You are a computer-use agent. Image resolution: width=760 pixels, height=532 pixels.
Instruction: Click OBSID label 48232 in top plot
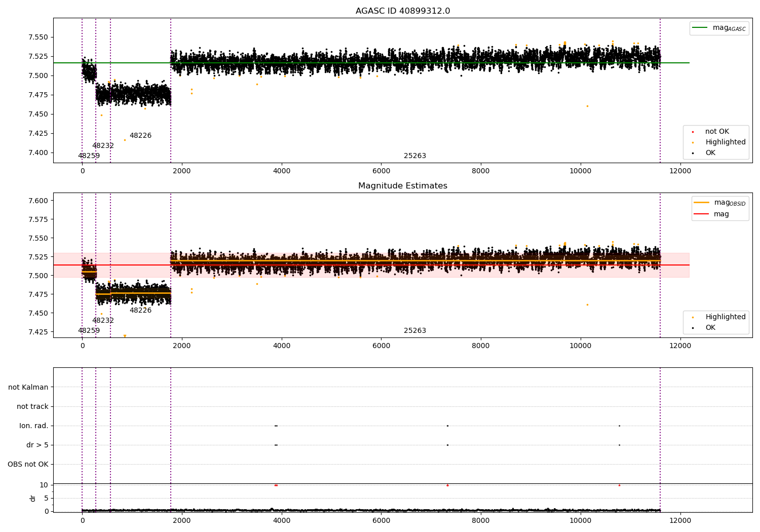pos(103,146)
